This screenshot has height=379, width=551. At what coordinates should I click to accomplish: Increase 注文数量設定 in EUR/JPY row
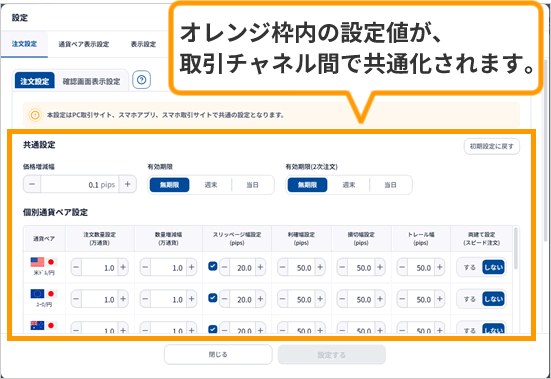[x=123, y=299]
